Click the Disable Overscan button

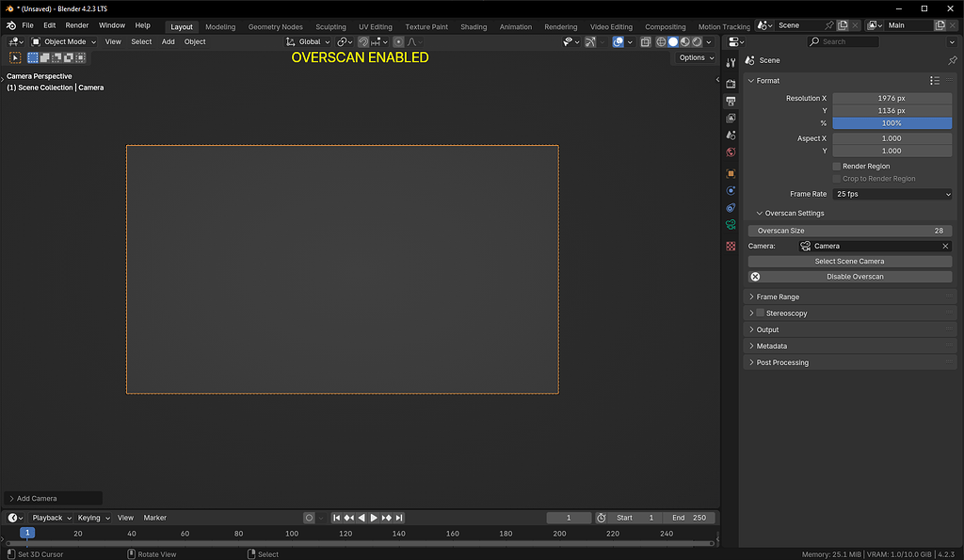tap(850, 277)
